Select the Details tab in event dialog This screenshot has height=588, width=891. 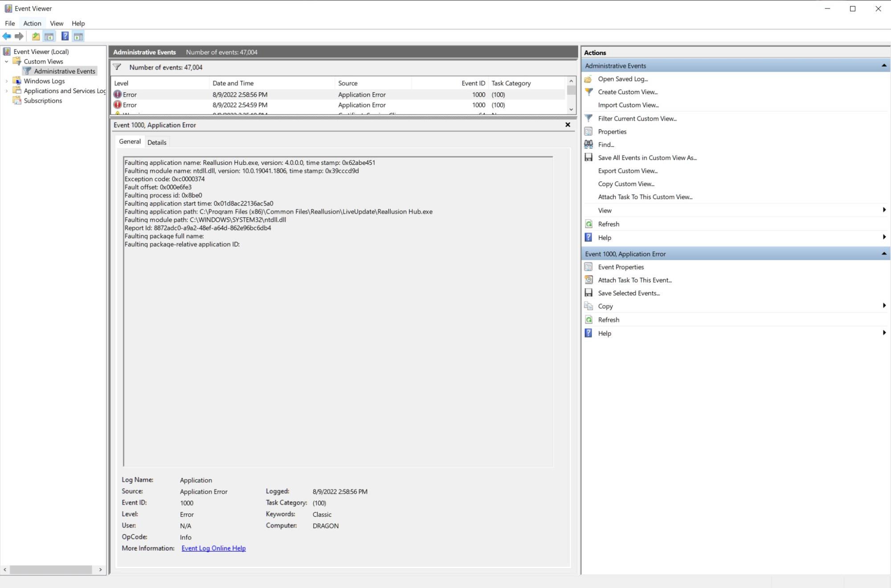(x=156, y=142)
